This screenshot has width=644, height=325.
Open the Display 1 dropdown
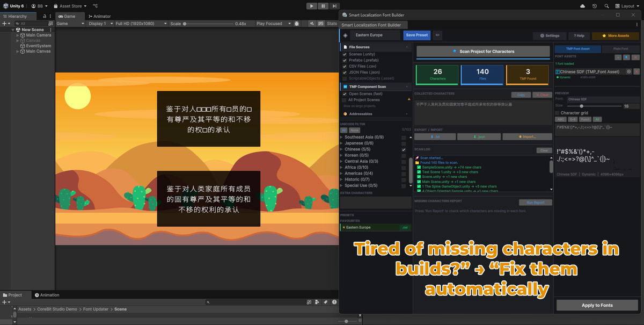(x=100, y=24)
